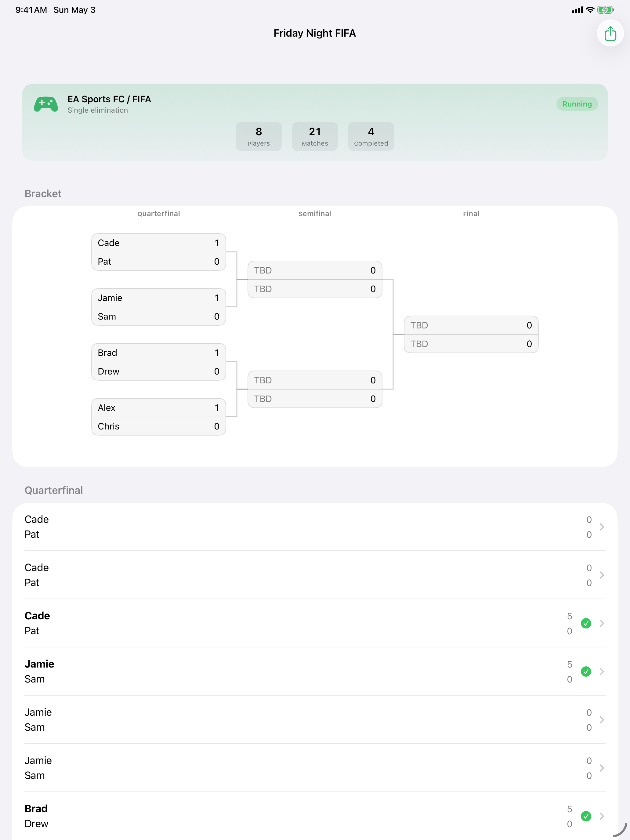
Task: Tap green checkmark on Brad vs Drew match
Action: tap(586, 816)
